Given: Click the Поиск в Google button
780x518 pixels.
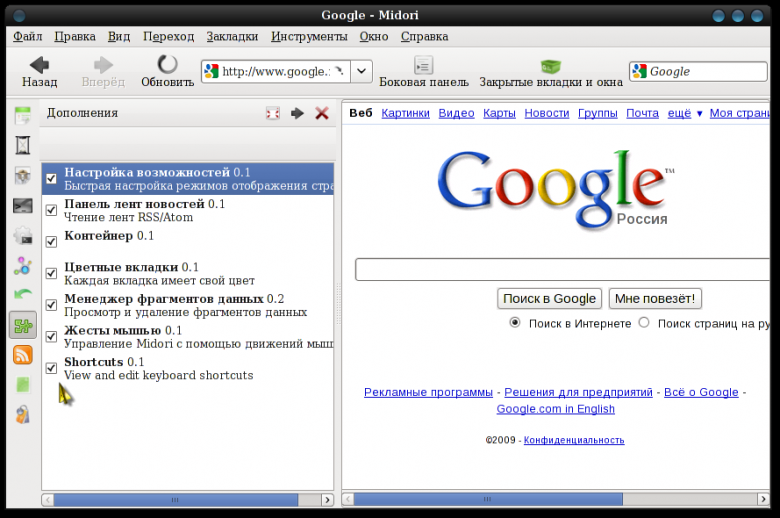Looking at the screenshot, I should tap(549, 299).
